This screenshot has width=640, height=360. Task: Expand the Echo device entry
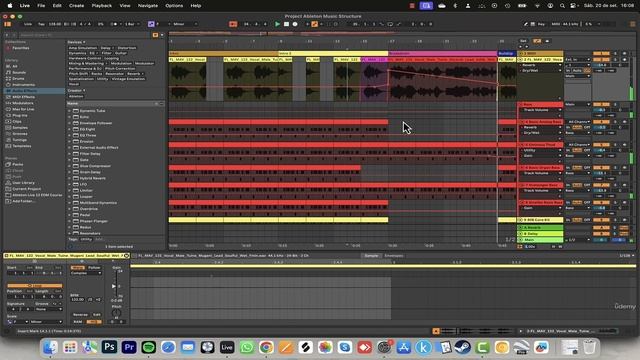click(70, 117)
